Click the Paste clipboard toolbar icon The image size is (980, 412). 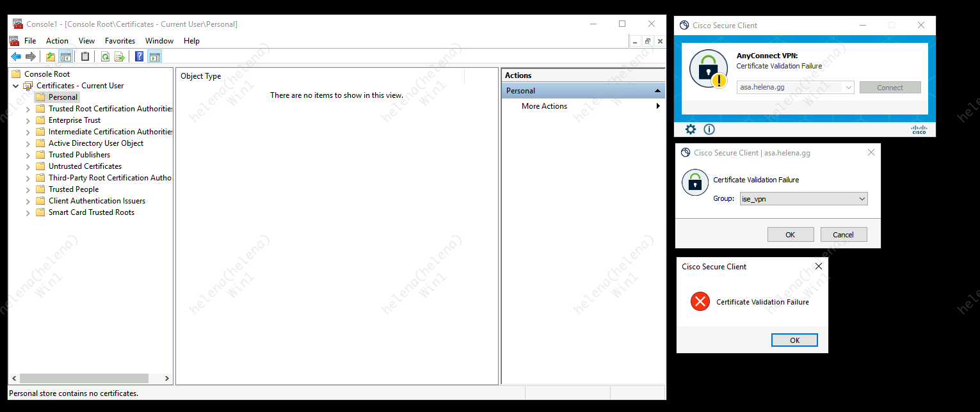[x=85, y=57]
